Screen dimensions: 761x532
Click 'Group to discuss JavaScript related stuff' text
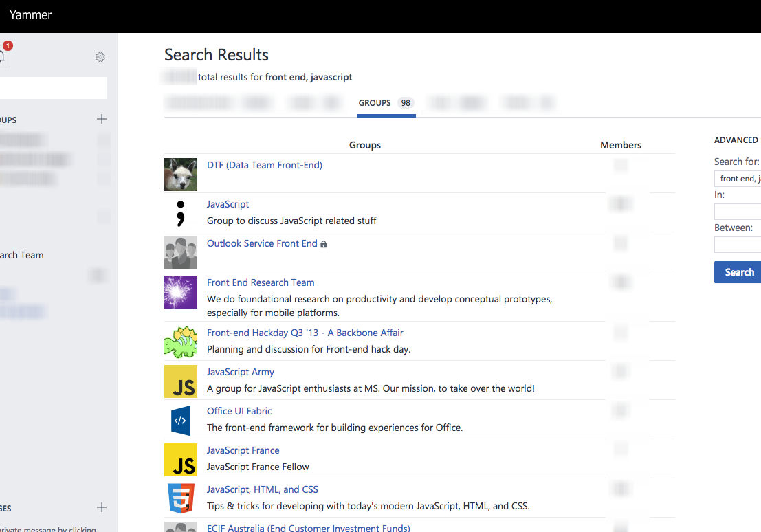click(291, 221)
